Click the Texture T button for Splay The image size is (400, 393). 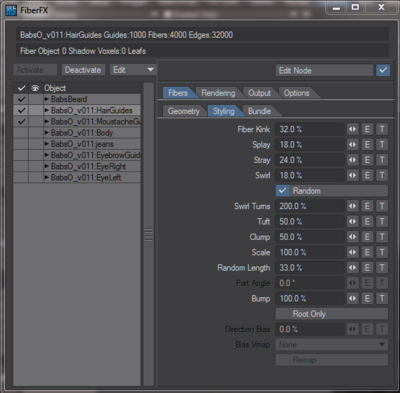pyautogui.click(x=382, y=145)
